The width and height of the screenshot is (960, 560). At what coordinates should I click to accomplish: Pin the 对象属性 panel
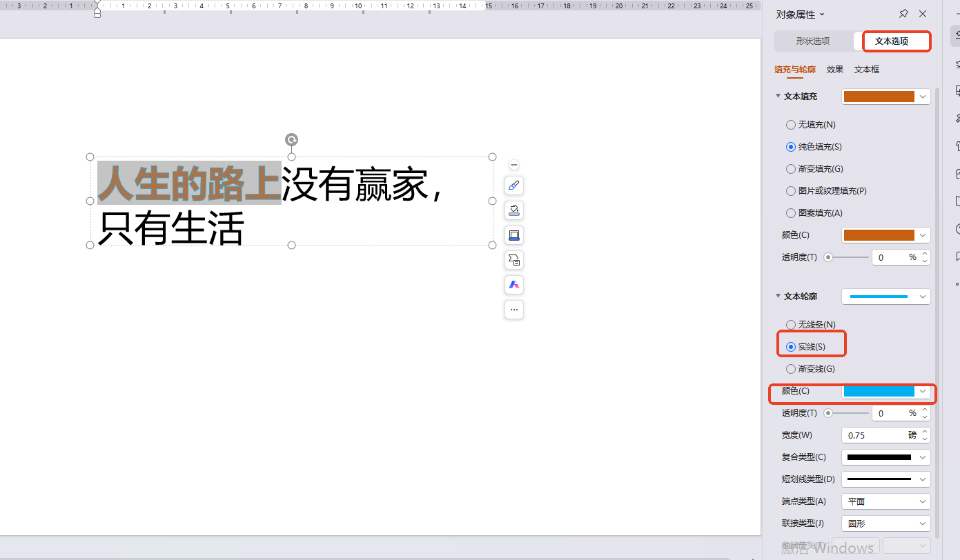(x=903, y=14)
